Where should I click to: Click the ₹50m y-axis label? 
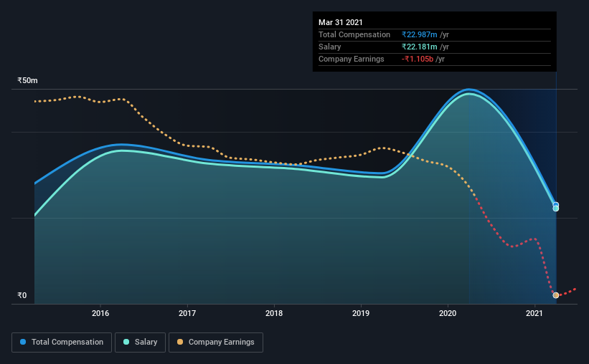click(27, 81)
